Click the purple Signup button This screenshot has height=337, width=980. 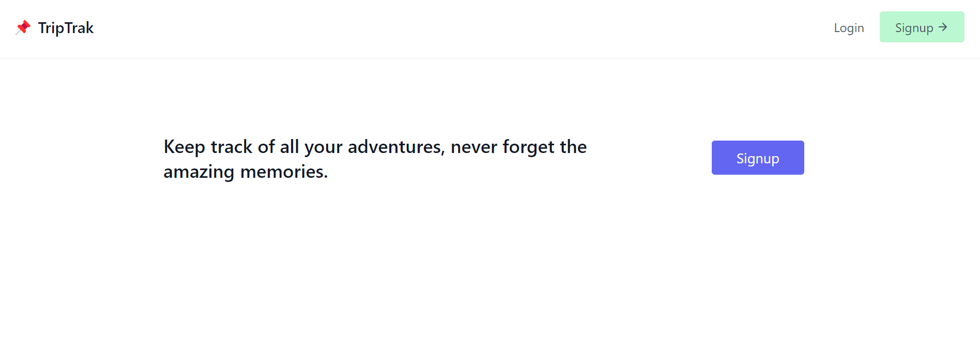pyautogui.click(x=758, y=158)
